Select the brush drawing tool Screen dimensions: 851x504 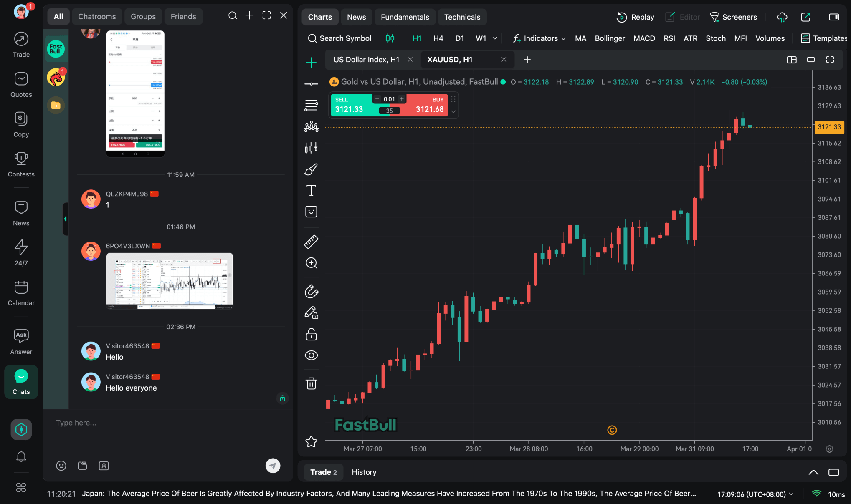(x=311, y=169)
